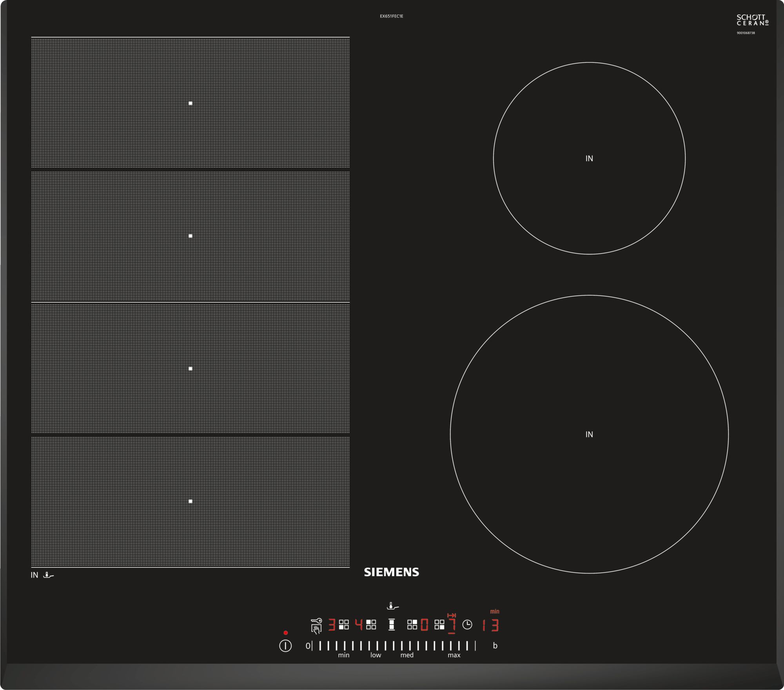Touch the larger round 'IN' cooking zone
Image resolution: width=784 pixels, height=690 pixels.
pos(589,434)
